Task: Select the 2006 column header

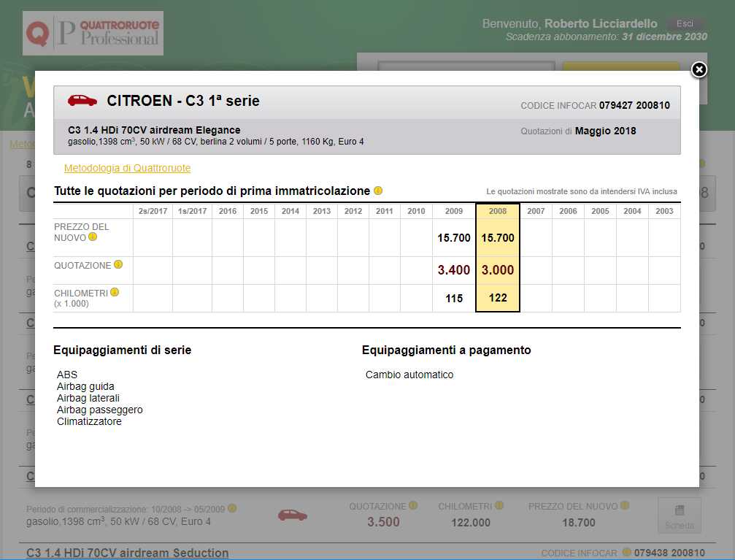Action: (x=568, y=211)
